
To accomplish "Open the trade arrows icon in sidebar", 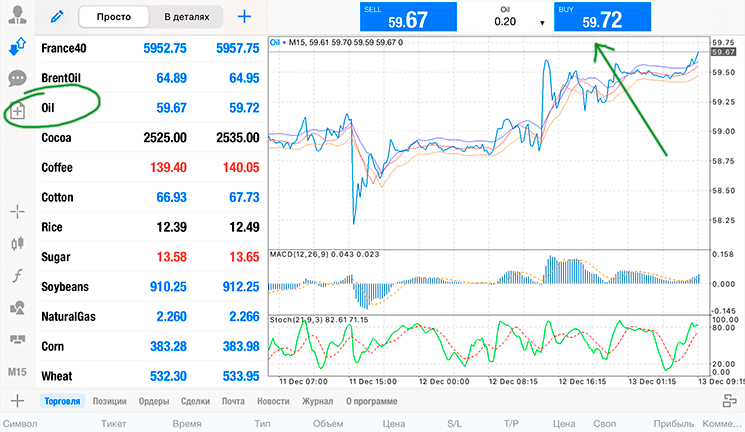I will [x=18, y=46].
